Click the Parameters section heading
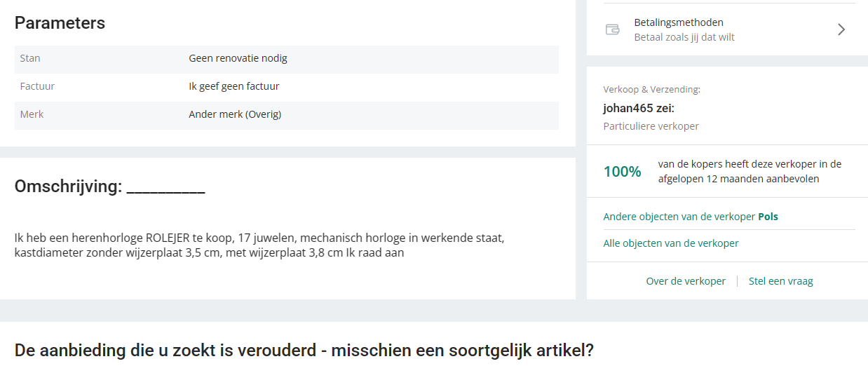 coord(60,23)
